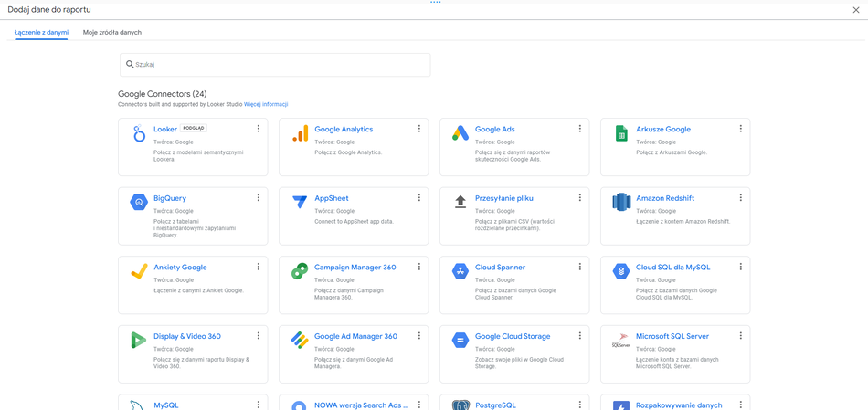
Task: Open more options for Cloud Spanner
Action: [580, 267]
